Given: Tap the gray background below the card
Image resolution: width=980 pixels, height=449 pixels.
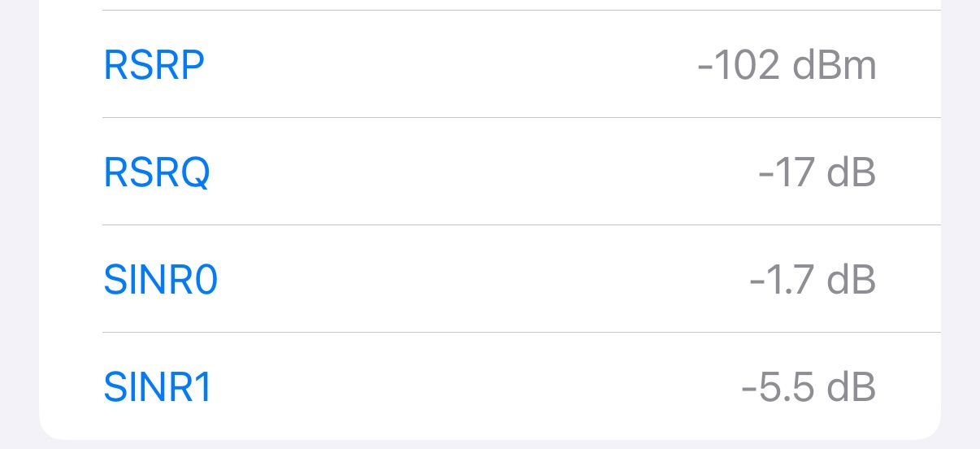Looking at the screenshot, I should tap(488, 444).
